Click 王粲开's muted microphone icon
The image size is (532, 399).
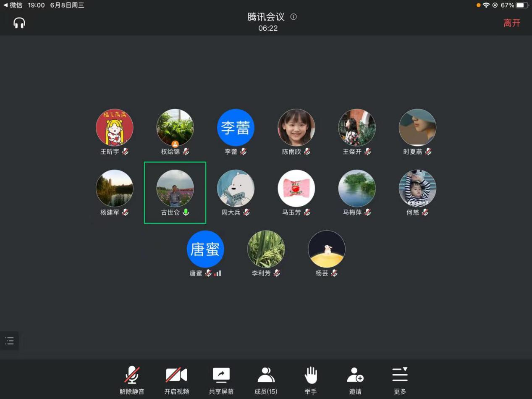pos(367,152)
